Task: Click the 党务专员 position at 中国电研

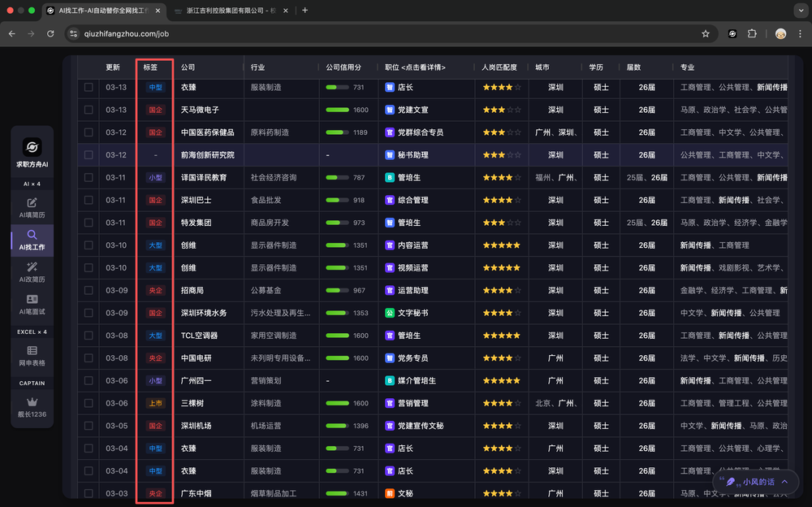Action: coord(412,357)
